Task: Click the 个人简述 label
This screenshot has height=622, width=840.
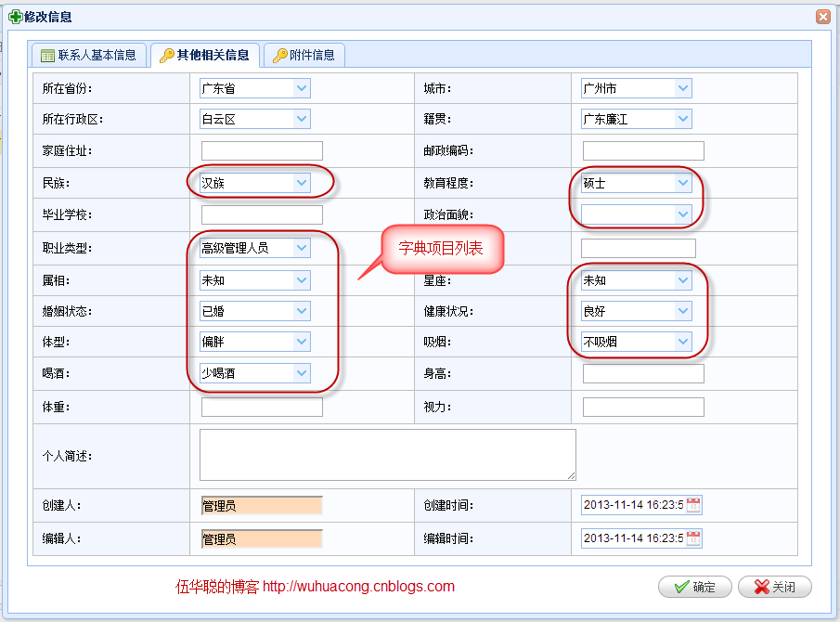Action: coord(67,456)
